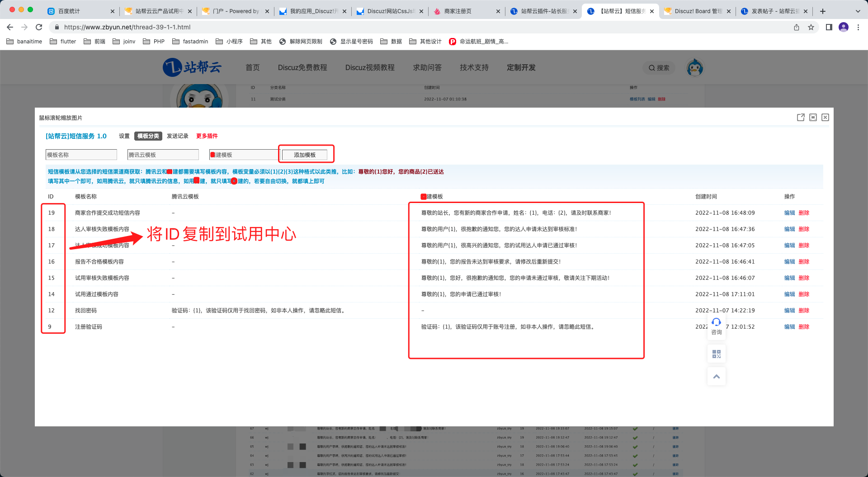Screen dimensions: 868x477
Task: Click 编辑 for template ID 19
Action: tap(789, 213)
